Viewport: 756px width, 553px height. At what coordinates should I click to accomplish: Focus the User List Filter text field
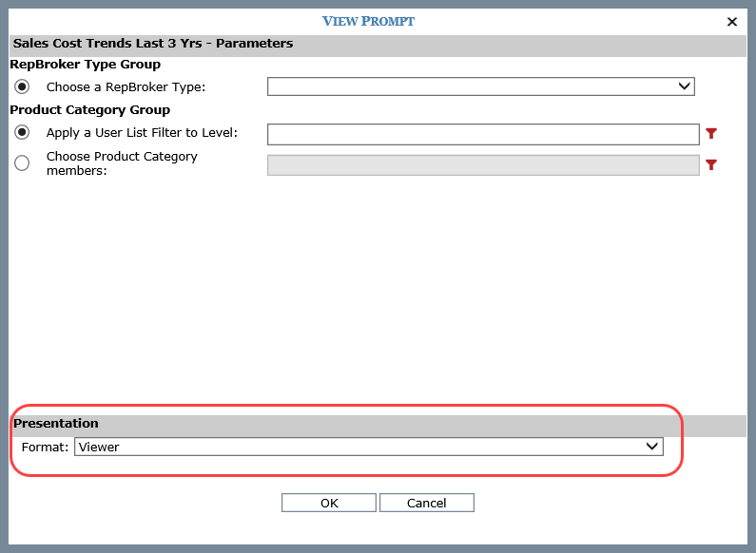[483, 134]
